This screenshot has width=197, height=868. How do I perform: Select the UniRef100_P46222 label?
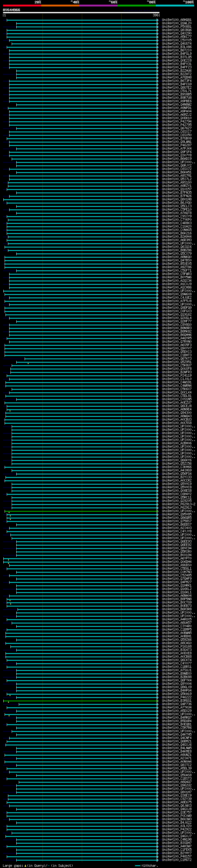pos(177,697)
